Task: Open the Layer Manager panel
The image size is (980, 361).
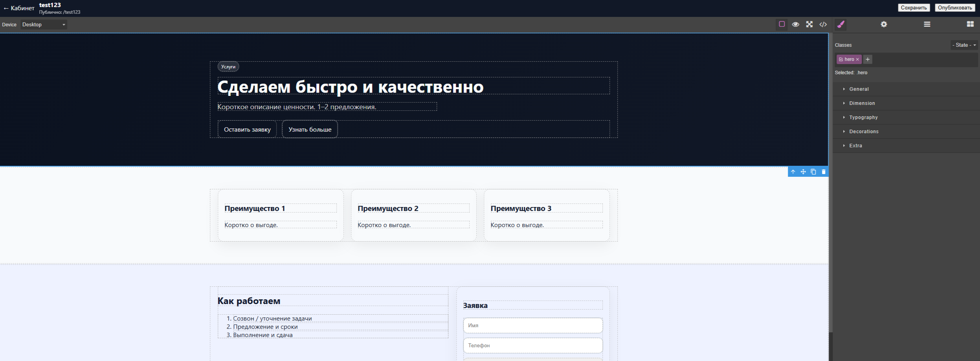Action: pyautogui.click(x=927, y=24)
